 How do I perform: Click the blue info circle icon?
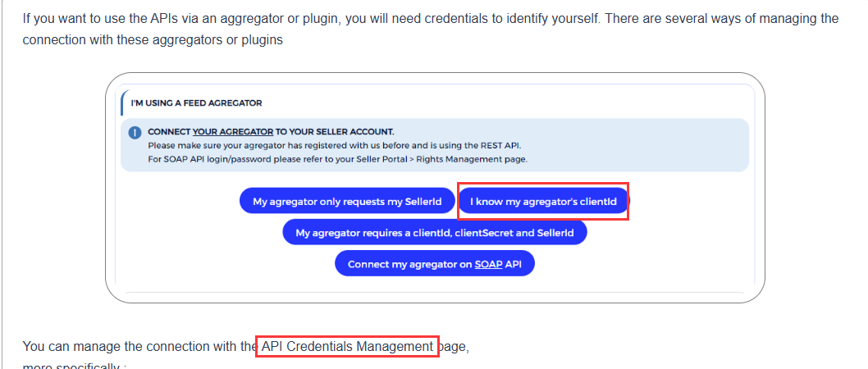tap(135, 133)
